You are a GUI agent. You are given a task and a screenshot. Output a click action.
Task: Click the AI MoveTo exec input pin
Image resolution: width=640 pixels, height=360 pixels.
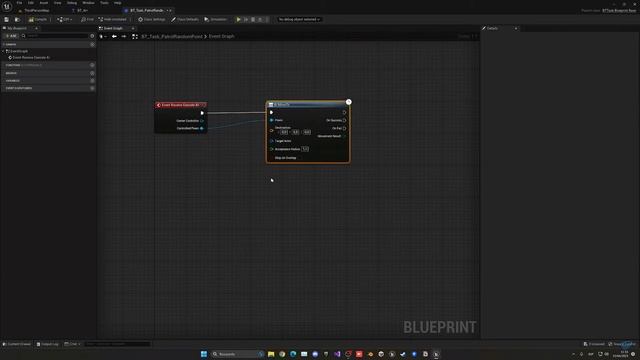pos(271,112)
